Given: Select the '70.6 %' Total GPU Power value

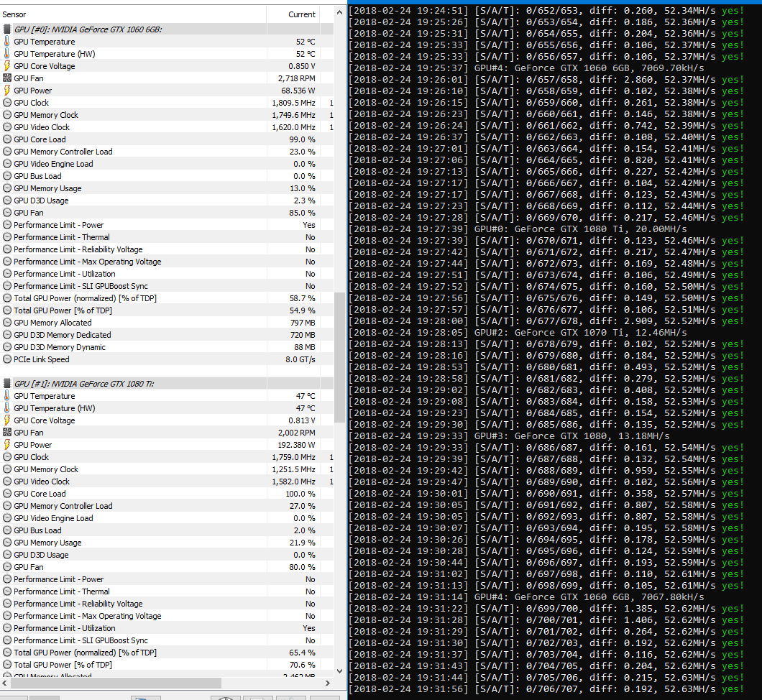Looking at the screenshot, I should tap(302, 665).
